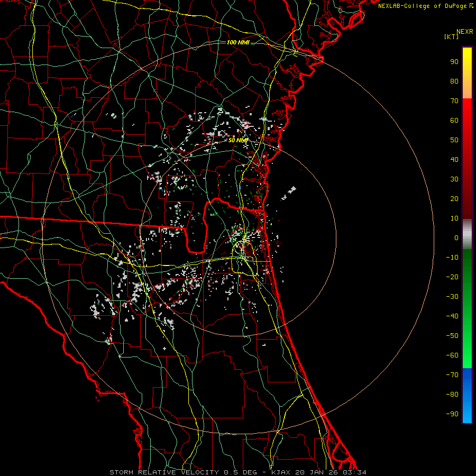Click the isolated white echo offshore in the Atlantic

pyautogui.click(x=289, y=193)
